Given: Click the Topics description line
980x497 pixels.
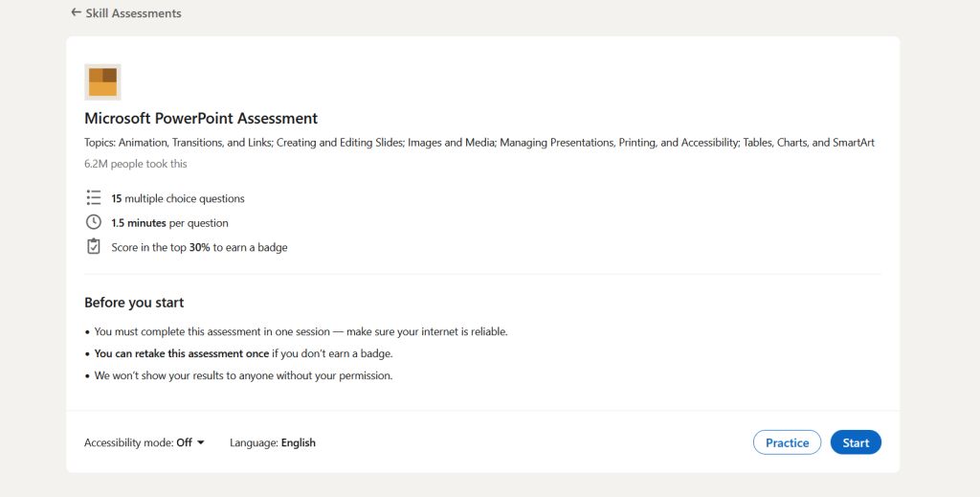Looking at the screenshot, I should pyautogui.click(x=479, y=143).
